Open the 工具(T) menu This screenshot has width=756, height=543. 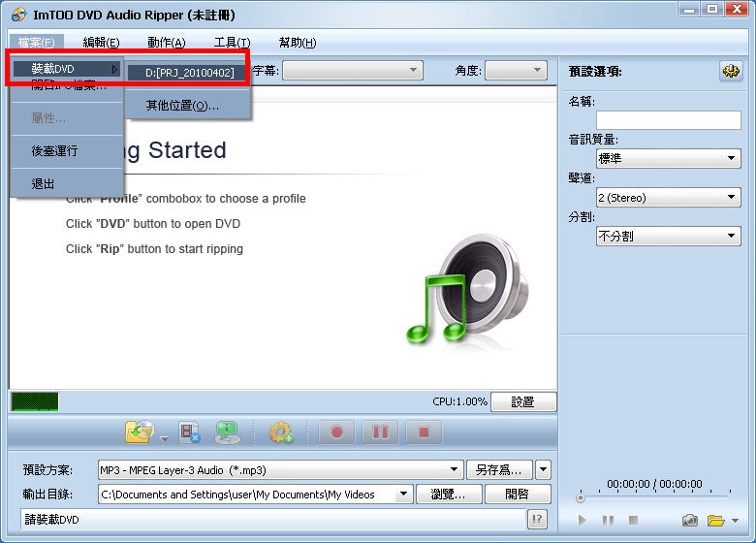[232, 43]
